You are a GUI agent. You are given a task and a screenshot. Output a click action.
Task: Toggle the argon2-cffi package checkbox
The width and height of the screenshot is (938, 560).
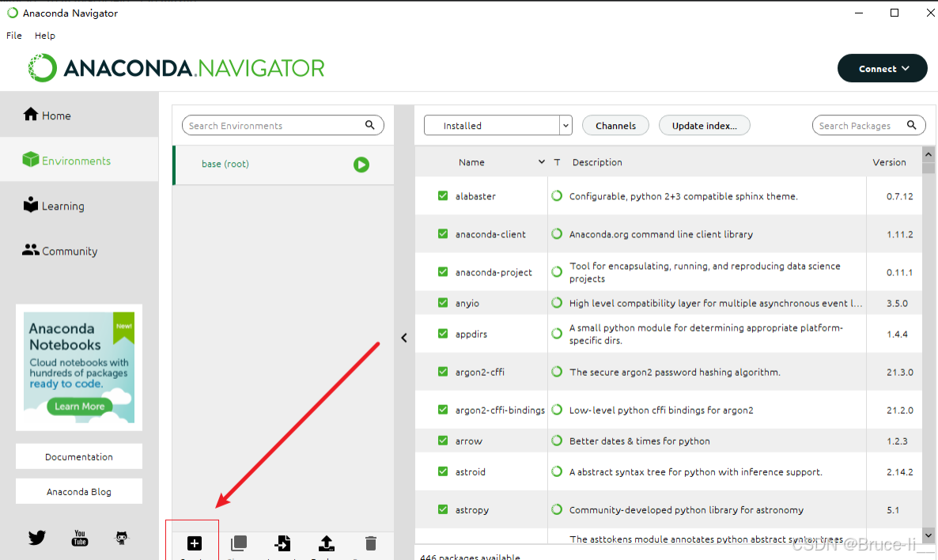pyautogui.click(x=443, y=372)
